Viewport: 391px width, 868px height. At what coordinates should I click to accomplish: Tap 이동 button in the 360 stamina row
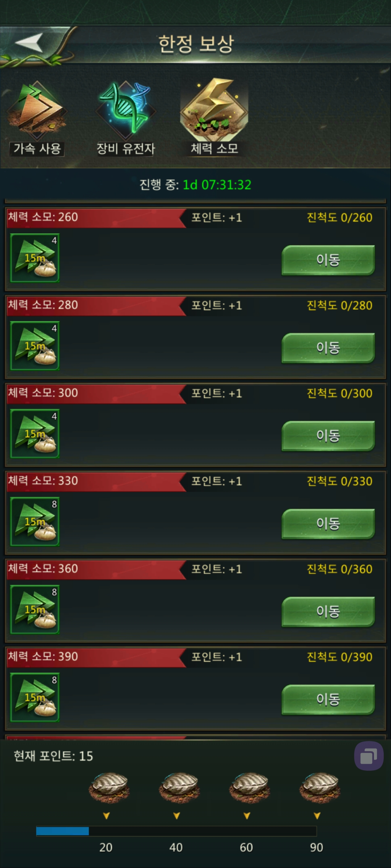[328, 612]
